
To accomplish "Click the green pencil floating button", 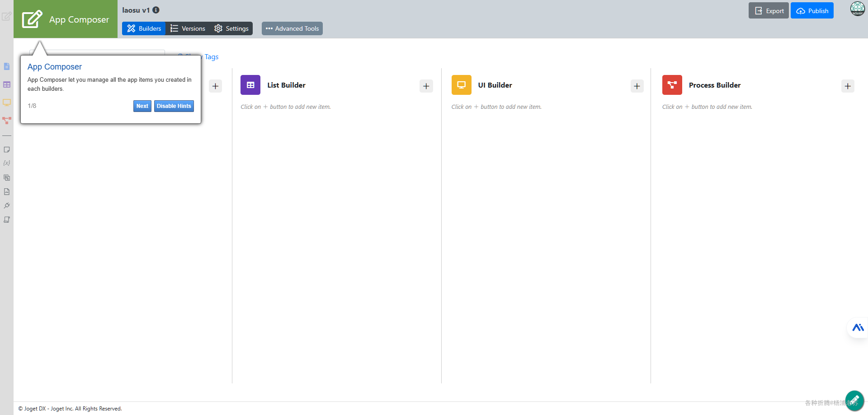I will click(x=854, y=400).
